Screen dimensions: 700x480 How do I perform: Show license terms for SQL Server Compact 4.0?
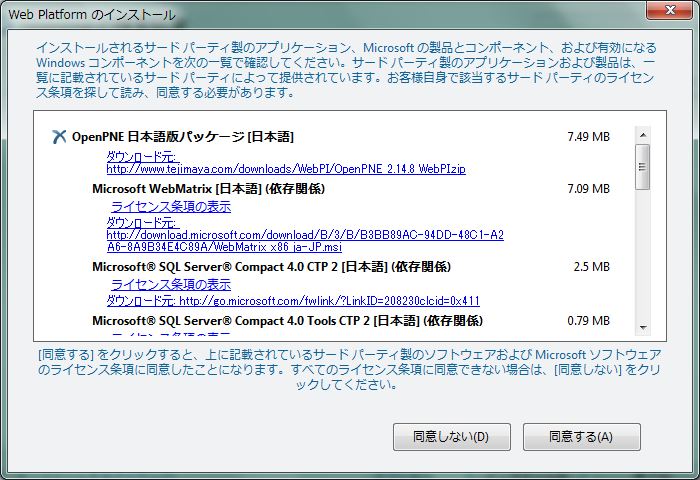(170, 284)
